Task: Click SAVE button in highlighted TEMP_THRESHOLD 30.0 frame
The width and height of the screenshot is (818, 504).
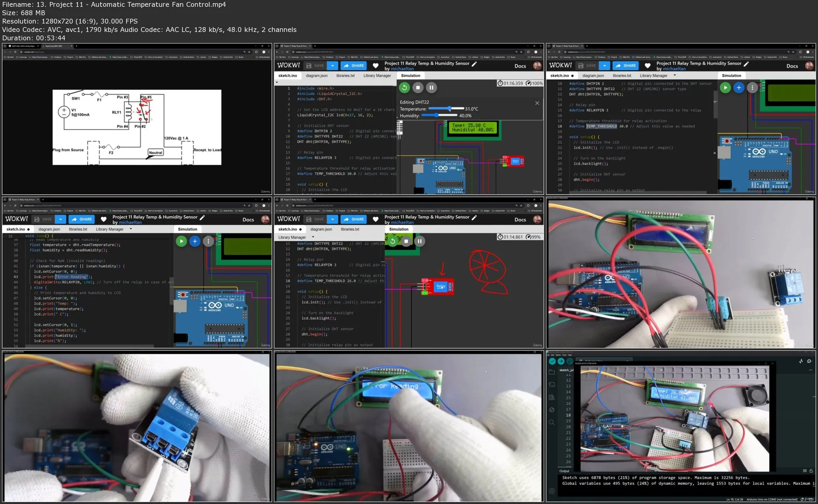Action: [x=587, y=65]
